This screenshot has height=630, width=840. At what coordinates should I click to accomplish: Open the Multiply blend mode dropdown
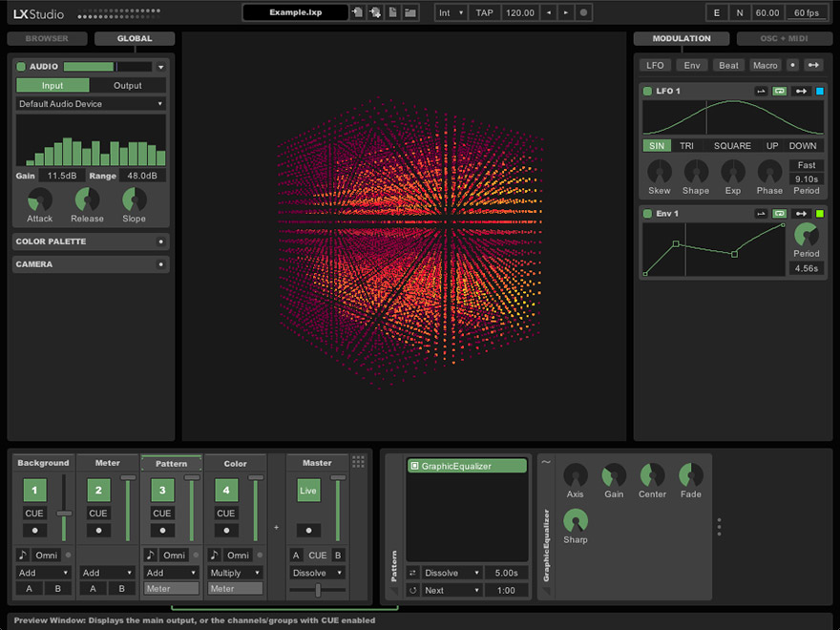pyautogui.click(x=235, y=573)
